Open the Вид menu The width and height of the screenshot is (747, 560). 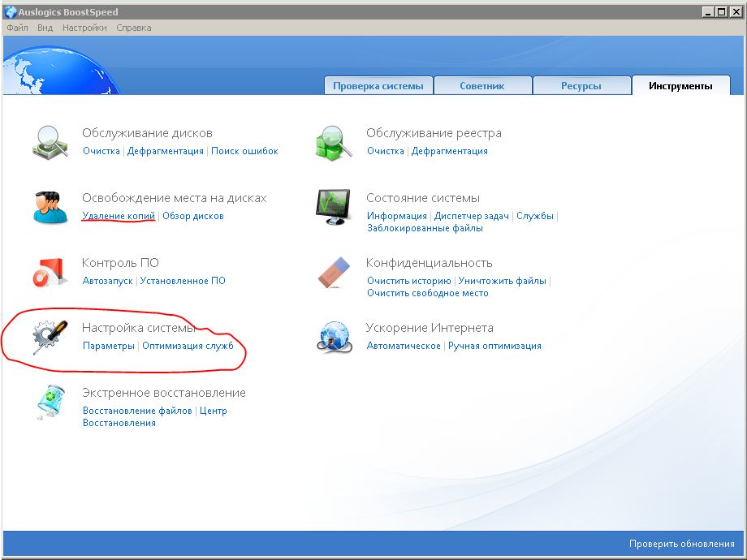click(x=45, y=28)
